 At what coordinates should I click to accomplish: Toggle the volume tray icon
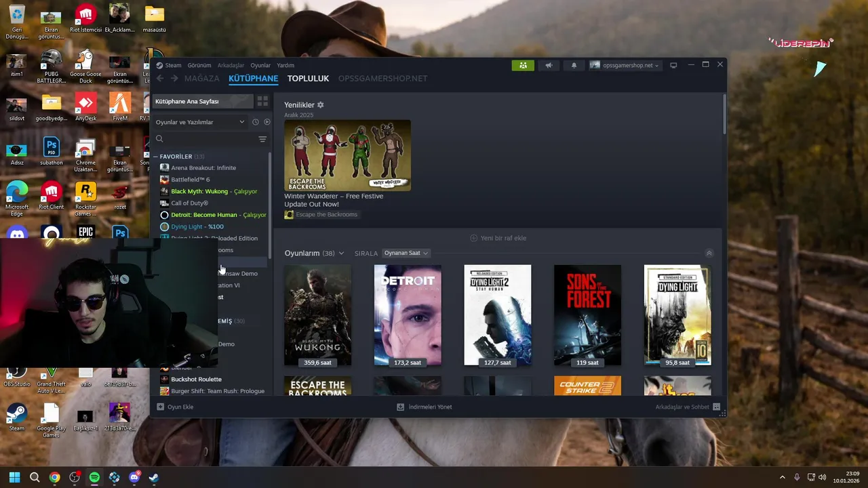821,477
